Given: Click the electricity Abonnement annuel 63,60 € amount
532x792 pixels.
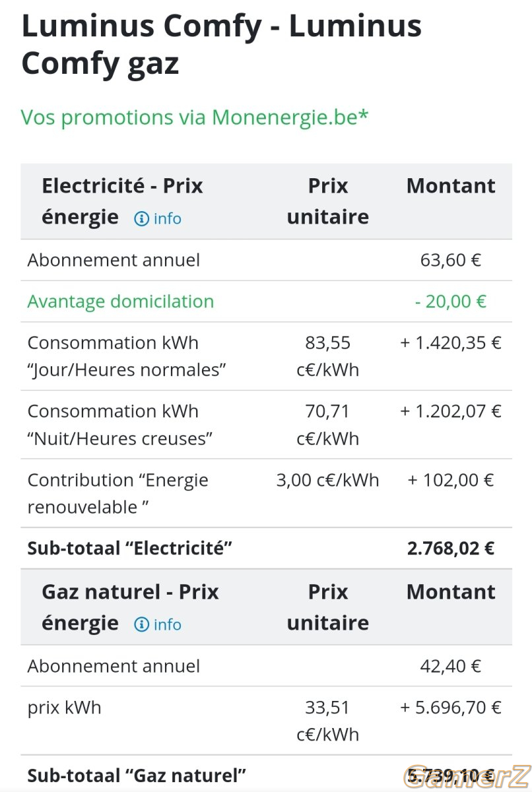Looking at the screenshot, I should (x=451, y=260).
